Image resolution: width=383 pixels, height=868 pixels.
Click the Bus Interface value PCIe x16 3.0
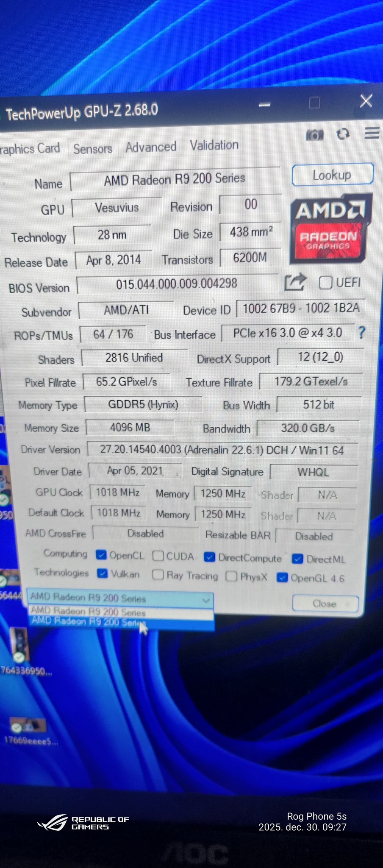coord(287,333)
